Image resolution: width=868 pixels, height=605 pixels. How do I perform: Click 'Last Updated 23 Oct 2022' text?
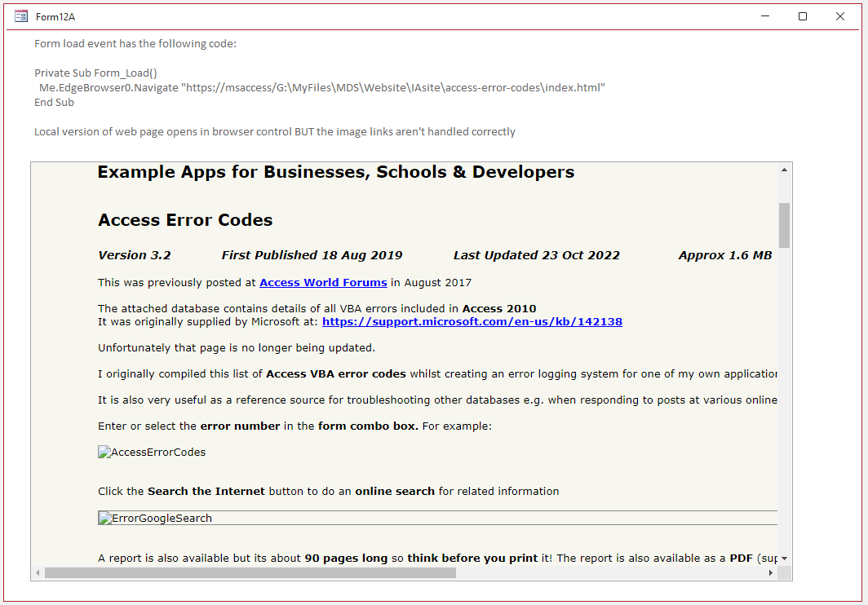coord(537,255)
